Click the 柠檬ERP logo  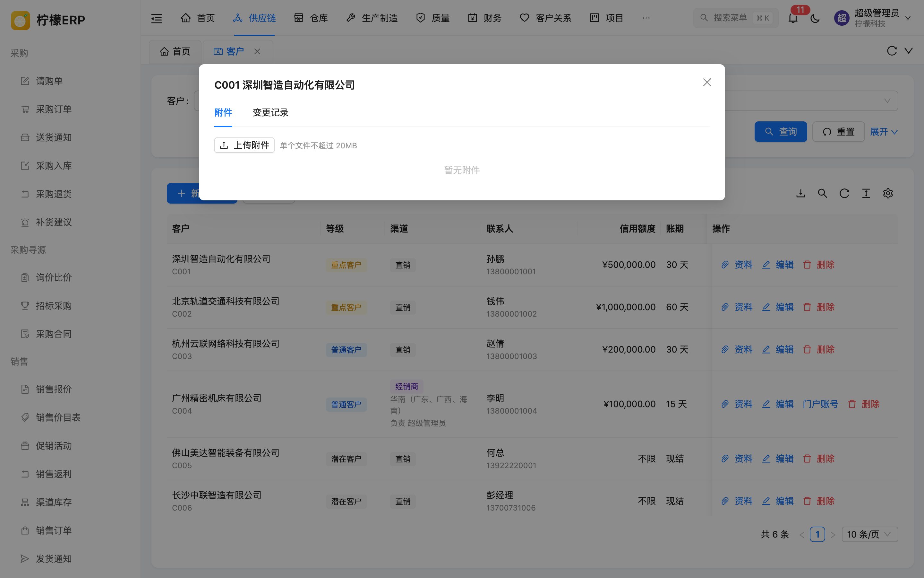tap(48, 20)
